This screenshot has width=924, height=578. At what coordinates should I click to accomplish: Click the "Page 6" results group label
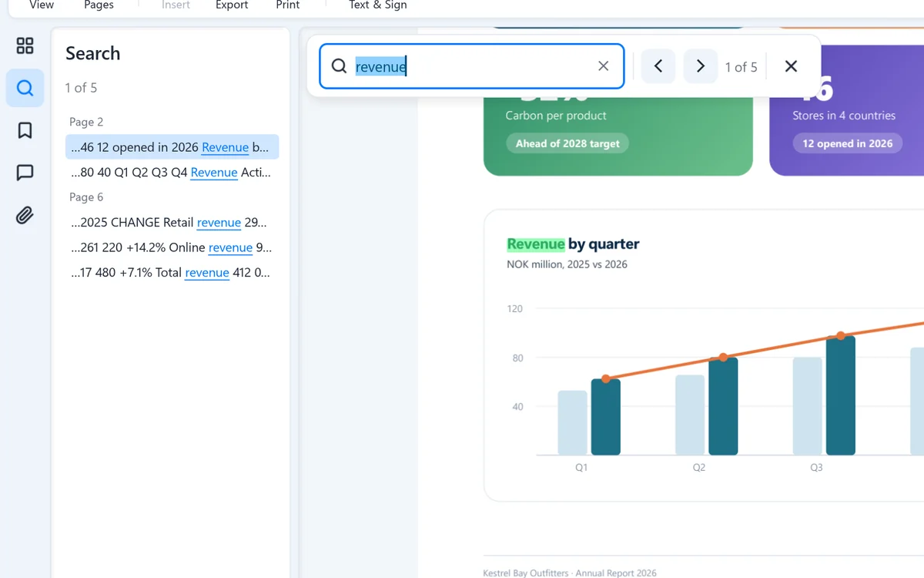tap(86, 197)
